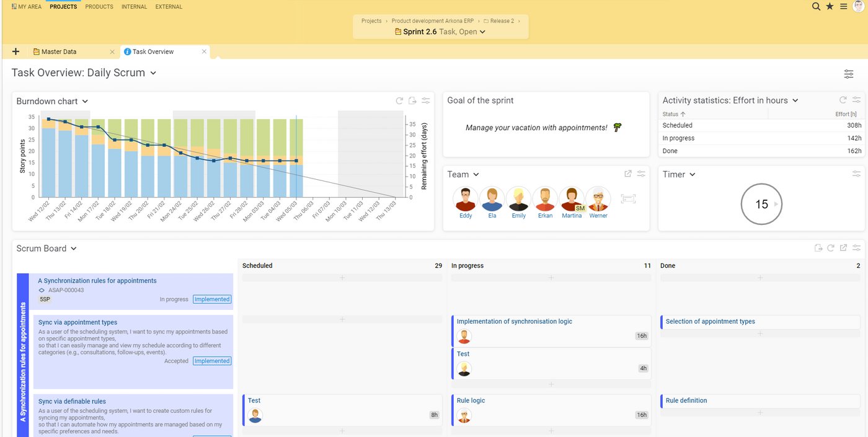The height and width of the screenshot is (437, 868).
Task: Open Implementation of synchronisation logic task card
Action: [552, 330]
